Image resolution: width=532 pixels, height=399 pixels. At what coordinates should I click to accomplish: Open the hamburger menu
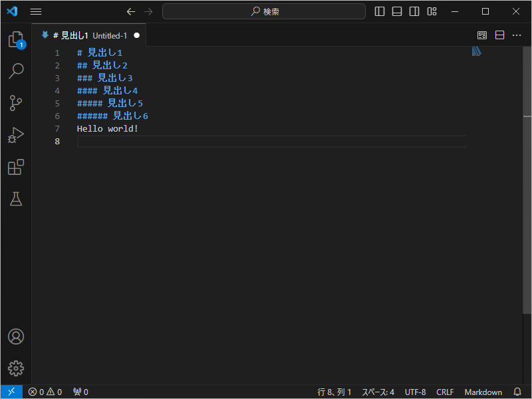point(36,11)
